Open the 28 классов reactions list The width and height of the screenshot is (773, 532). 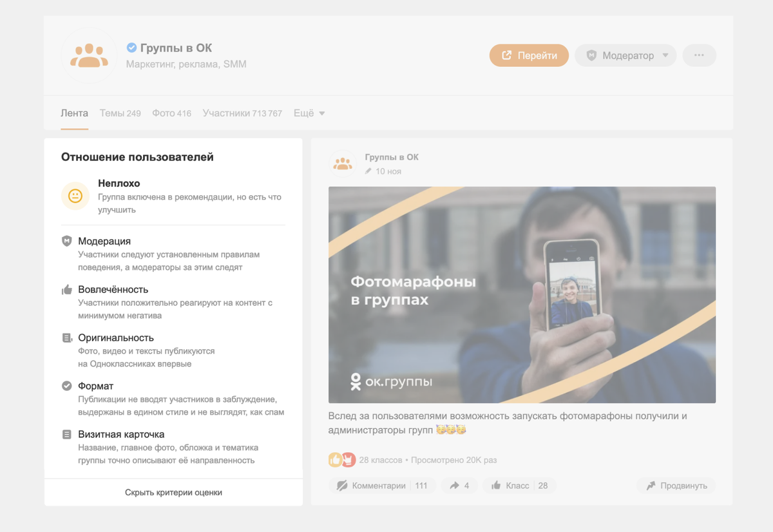[x=381, y=460]
